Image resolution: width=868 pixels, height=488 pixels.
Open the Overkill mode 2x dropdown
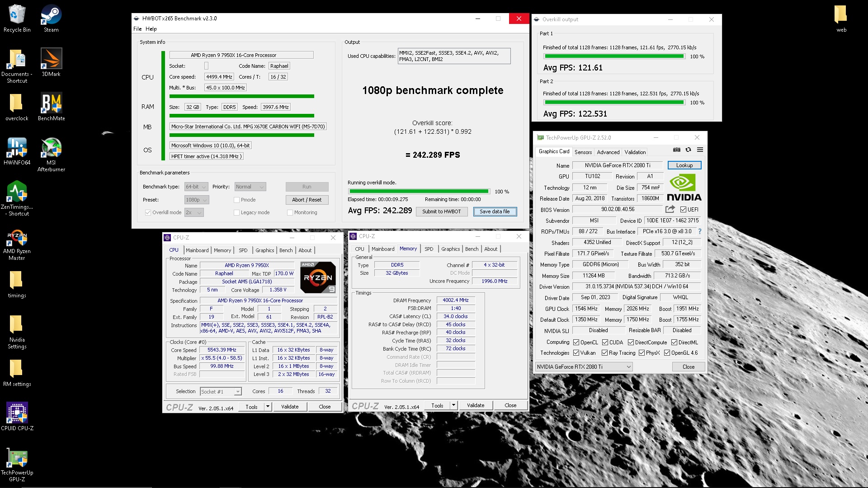coord(194,212)
